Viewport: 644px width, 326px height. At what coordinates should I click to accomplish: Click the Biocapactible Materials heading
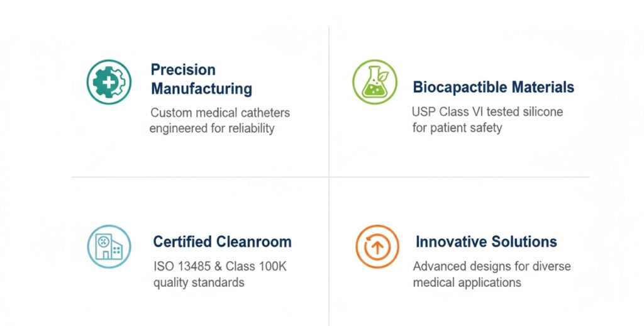pyautogui.click(x=493, y=87)
